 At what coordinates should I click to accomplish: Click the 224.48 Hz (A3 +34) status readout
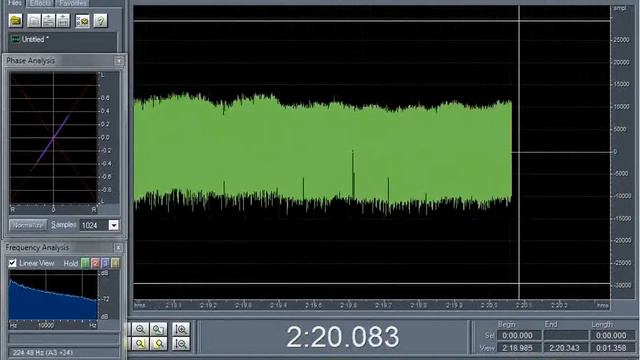pyautogui.click(x=64, y=352)
